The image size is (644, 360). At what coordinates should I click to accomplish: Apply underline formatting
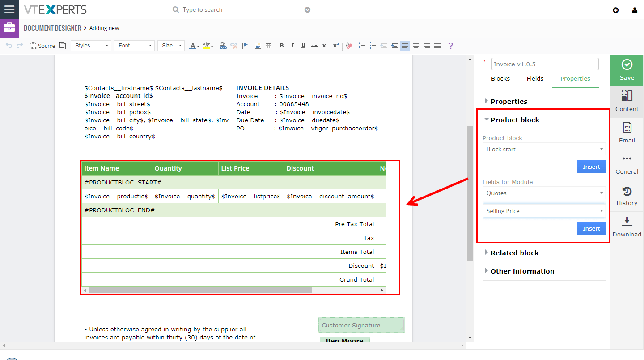click(303, 45)
